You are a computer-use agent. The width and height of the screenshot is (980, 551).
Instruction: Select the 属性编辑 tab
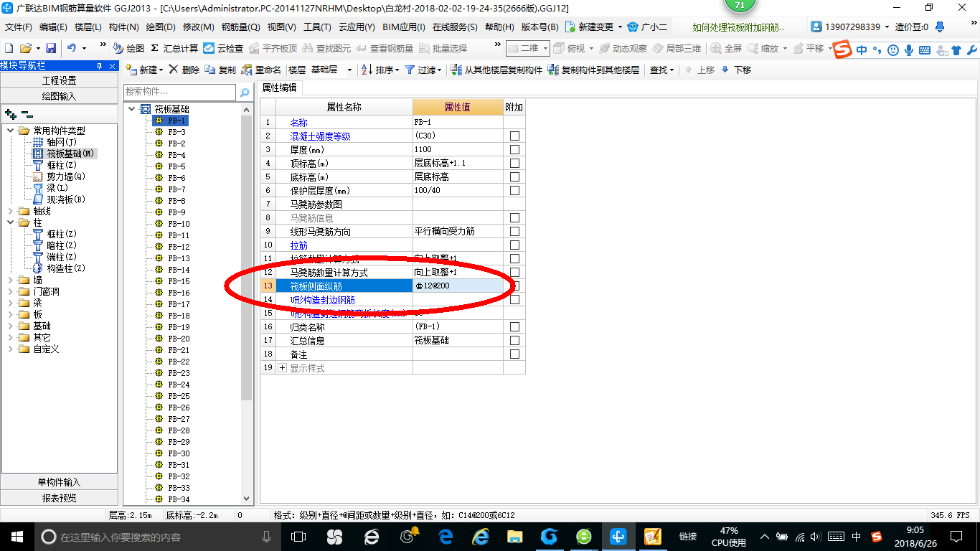(280, 88)
